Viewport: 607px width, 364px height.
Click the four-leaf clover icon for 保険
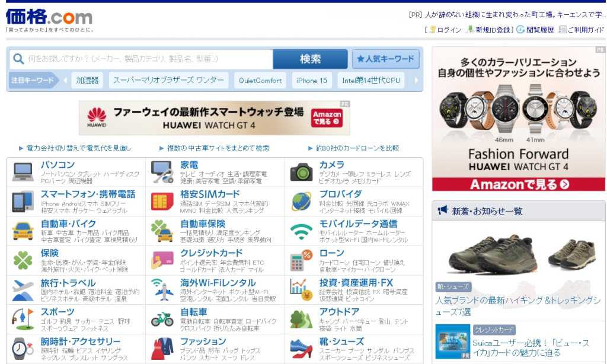pyautogui.click(x=23, y=260)
